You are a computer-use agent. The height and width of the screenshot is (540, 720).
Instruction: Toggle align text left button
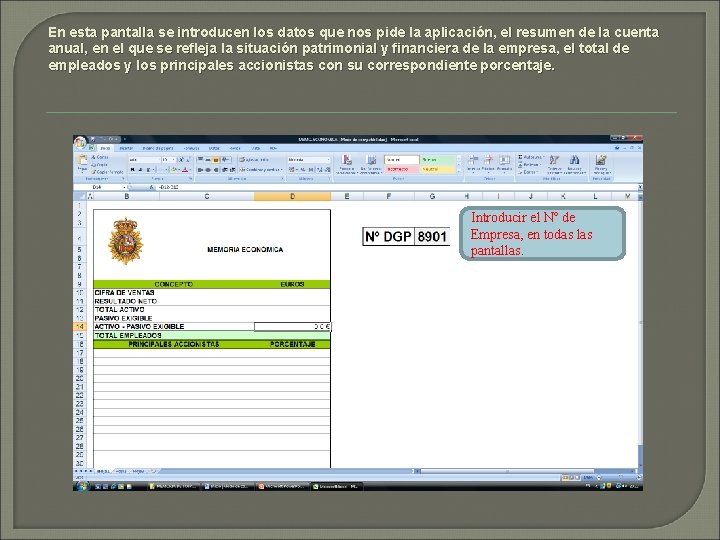[x=200, y=169]
